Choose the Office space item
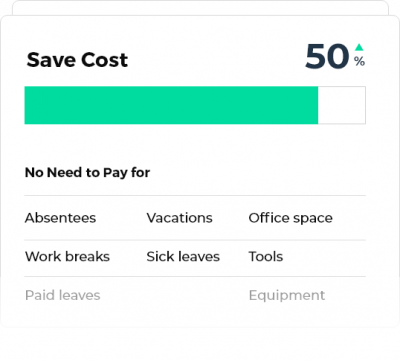The width and height of the screenshot is (400, 361). point(290,218)
